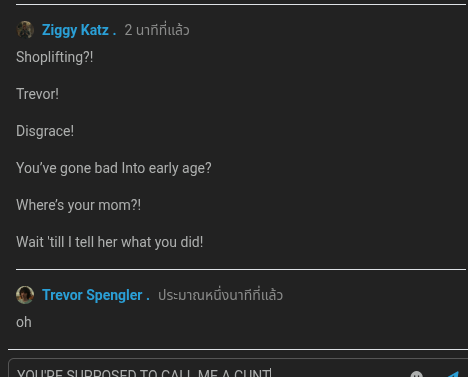
Task: Click Ziggy's "2 นาทีที่แล้ว" timestamp
Action: tap(157, 30)
